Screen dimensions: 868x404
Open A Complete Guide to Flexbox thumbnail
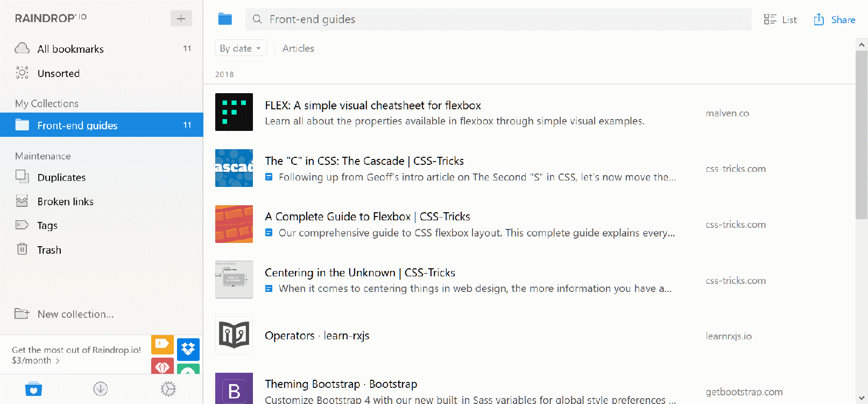(234, 224)
